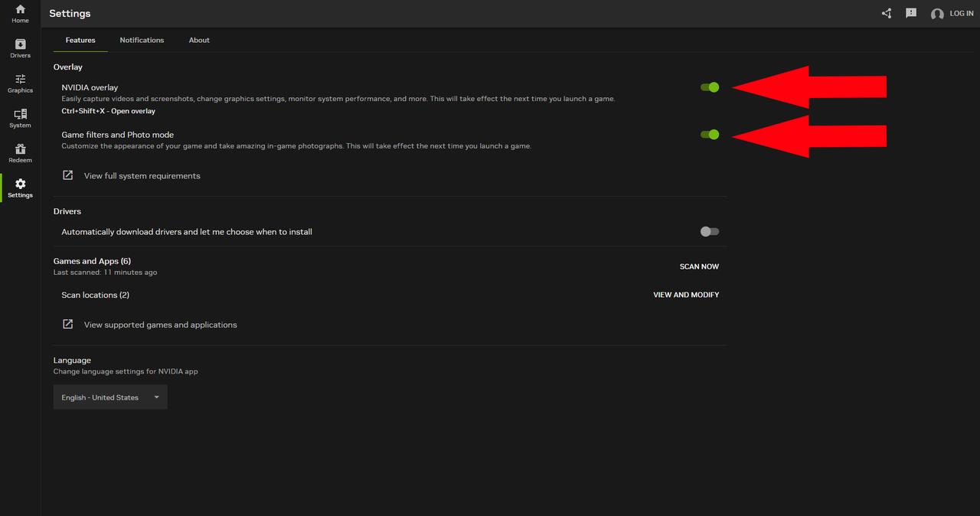
Task: Click VIEW AND MODIFY for scan locations
Action: [686, 295]
